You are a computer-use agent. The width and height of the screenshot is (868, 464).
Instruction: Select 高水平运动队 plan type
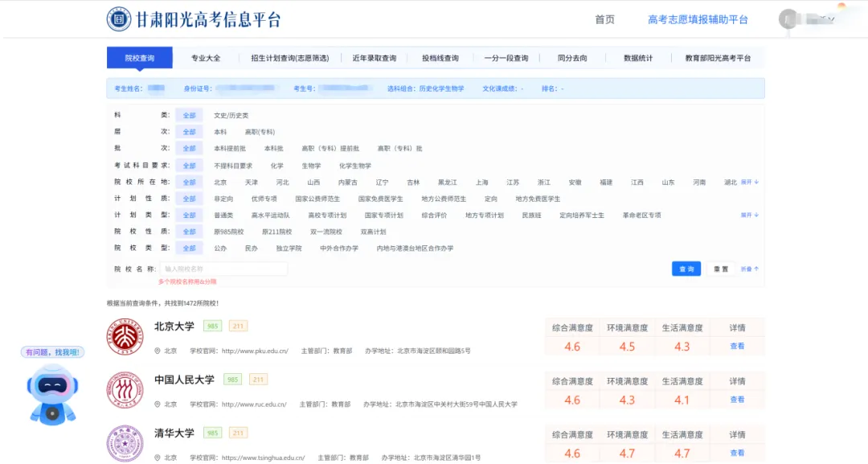270,215
